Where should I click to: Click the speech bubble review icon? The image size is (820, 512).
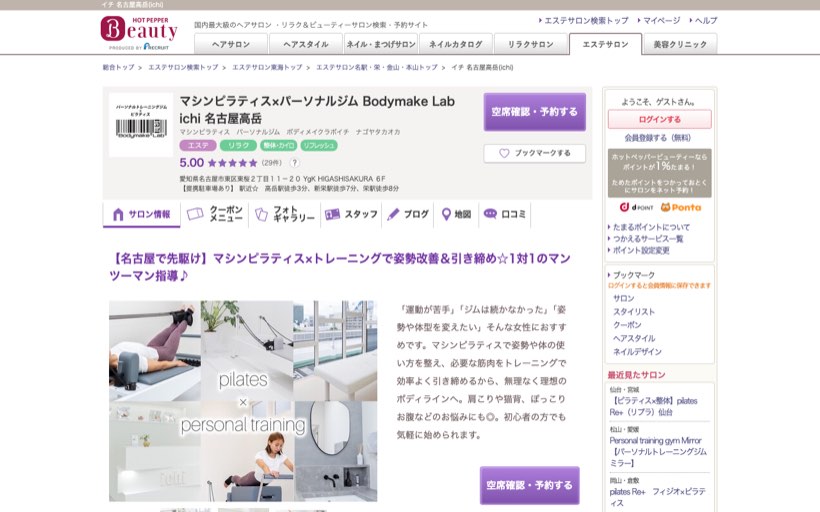point(490,214)
